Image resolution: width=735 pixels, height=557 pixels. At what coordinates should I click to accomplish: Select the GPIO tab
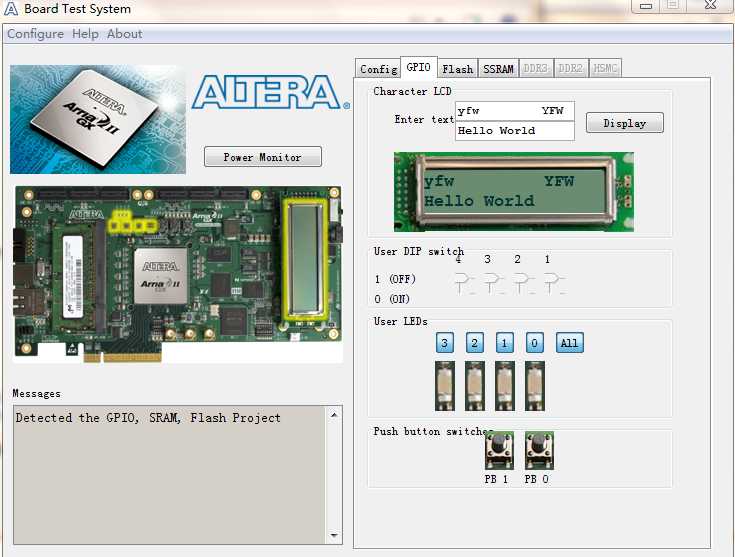pos(419,68)
